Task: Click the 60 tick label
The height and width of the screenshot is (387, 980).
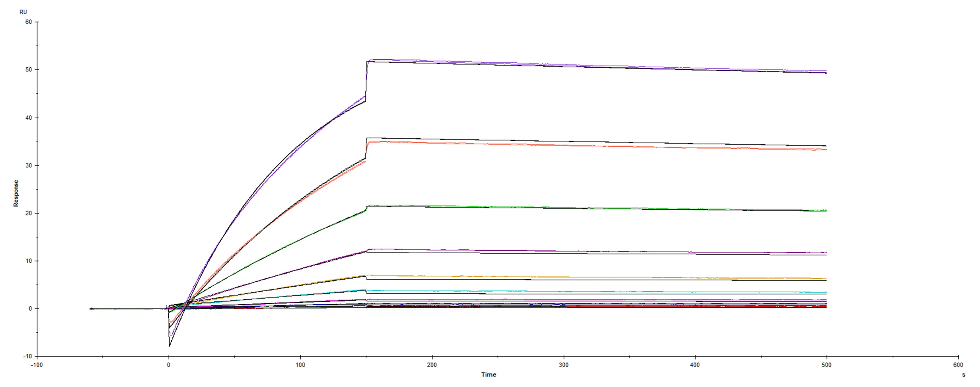Action: [x=28, y=22]
